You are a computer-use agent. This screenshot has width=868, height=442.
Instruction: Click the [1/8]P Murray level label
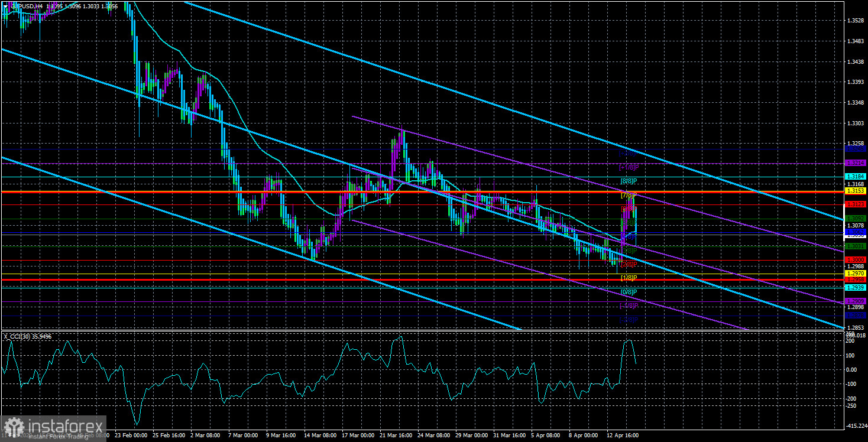pyautogui.click(x=629, y=278)
